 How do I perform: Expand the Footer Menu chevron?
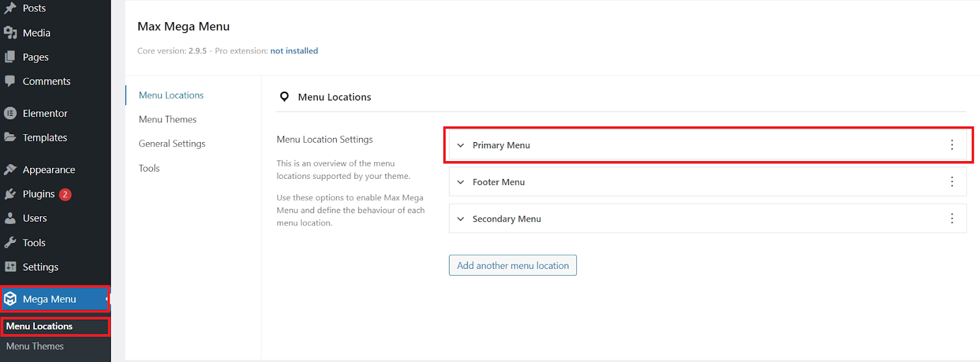(461, 182)
